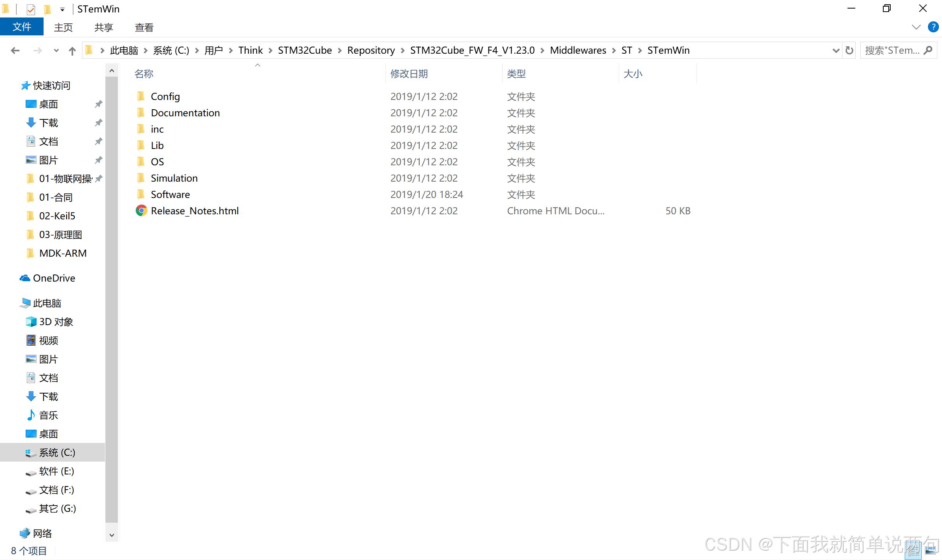Expand the ribbon with chevron
Screen dimensions: 942x560
[916, 27]
